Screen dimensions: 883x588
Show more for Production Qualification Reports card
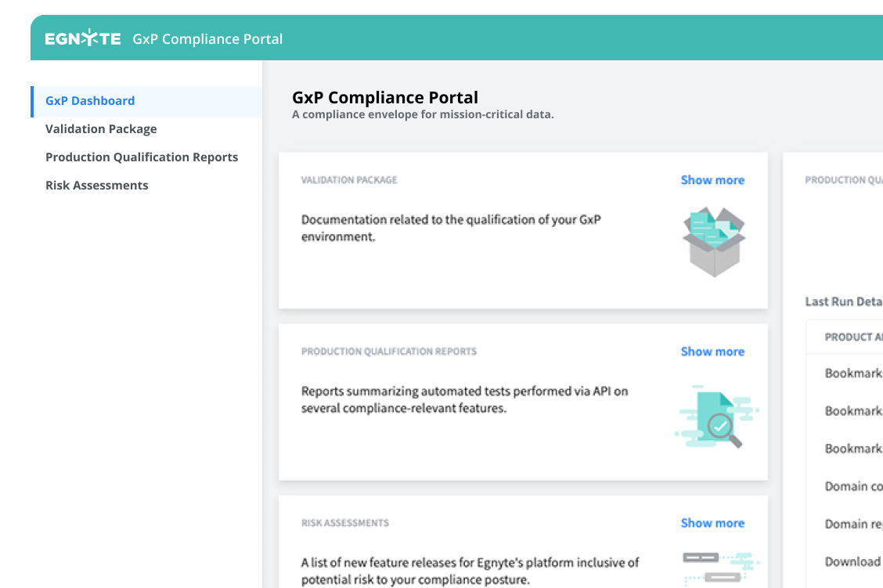pos(712,352)
